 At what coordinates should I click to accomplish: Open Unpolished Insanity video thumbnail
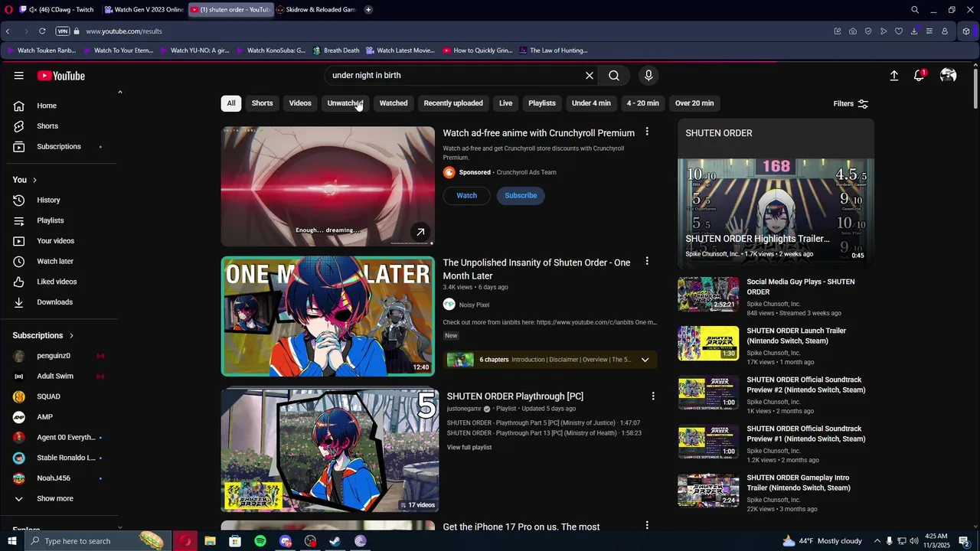click(x=328, y=316)
